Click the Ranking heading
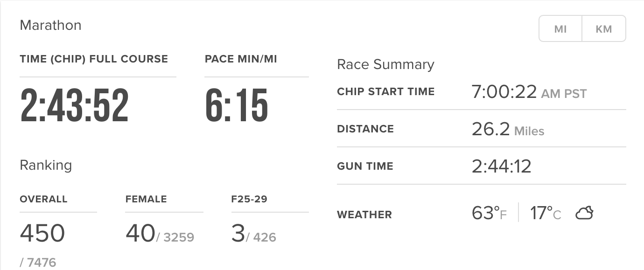 tap(46, 165)
